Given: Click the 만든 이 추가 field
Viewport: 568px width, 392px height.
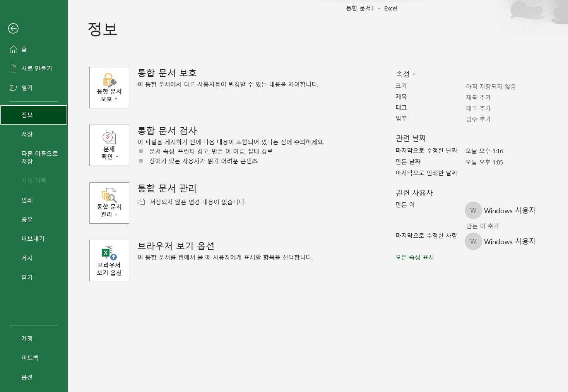Looking at the screenshot, I should point(482,226).
